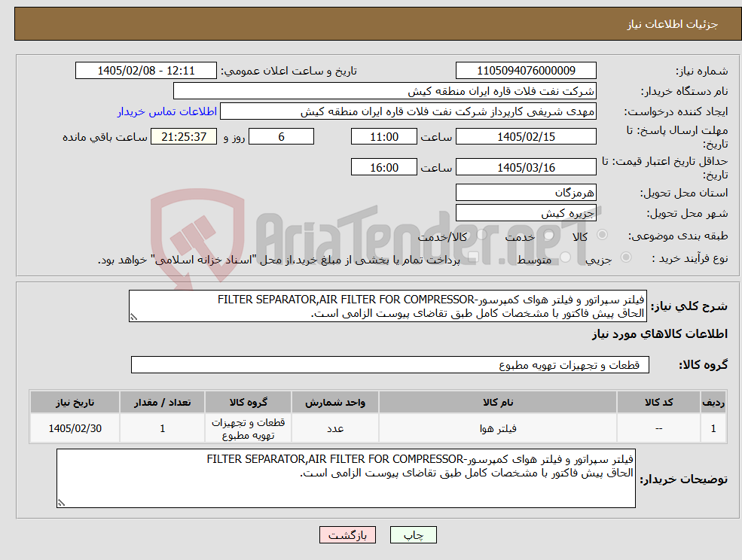Click the واحد شمارش column header
The height and width of the screenshot is (560, 742).
pyautogui.click(x=335, y=402)
